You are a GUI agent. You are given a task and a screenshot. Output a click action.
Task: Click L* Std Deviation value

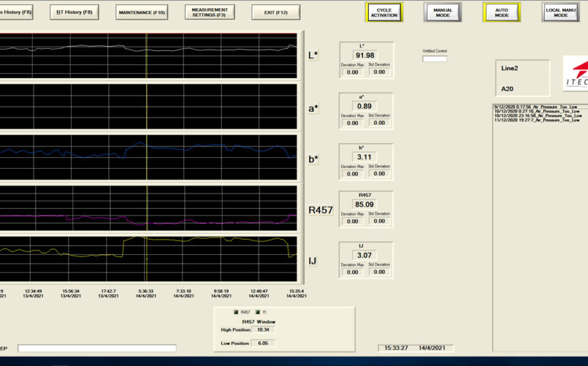pos(379,72)
